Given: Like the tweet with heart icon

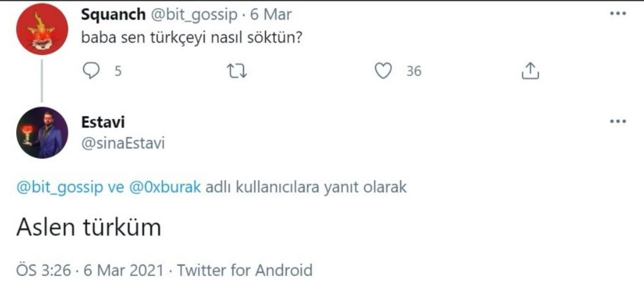Looking at the screenshot, I should click(x=383, y=71).
